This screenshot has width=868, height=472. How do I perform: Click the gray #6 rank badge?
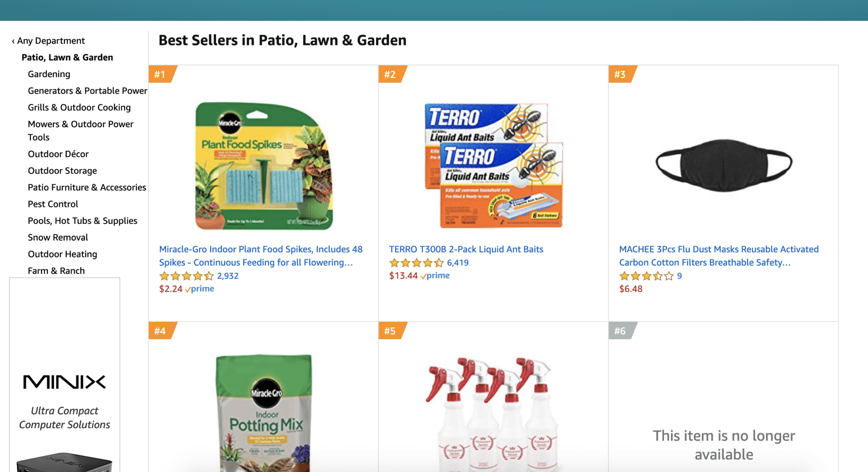tap(620, 331)
